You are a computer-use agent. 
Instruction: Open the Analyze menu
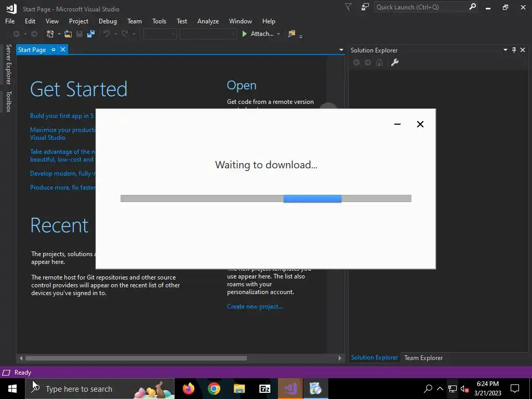pyautogui.click(x=208, y=21)
